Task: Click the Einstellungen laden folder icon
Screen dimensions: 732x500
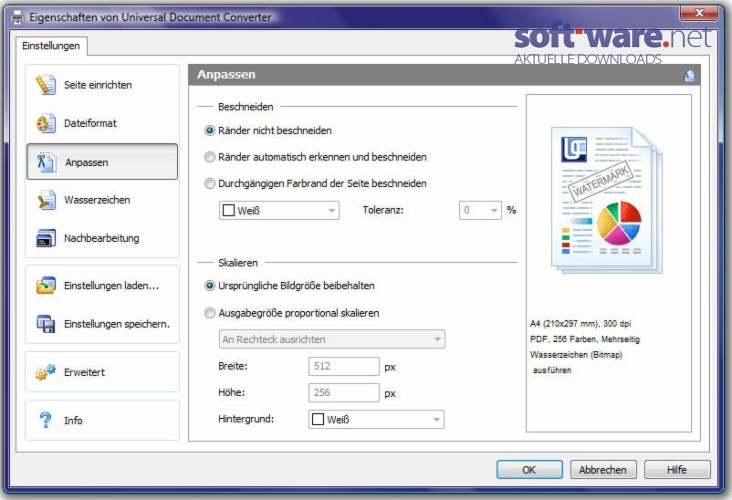Action: pos(46,285)
